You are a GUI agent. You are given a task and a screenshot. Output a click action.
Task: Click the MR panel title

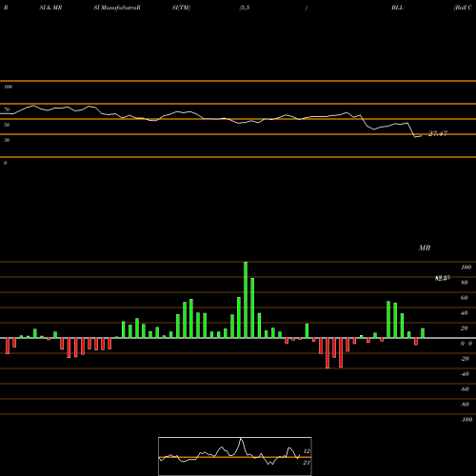[x=425, y=248]
